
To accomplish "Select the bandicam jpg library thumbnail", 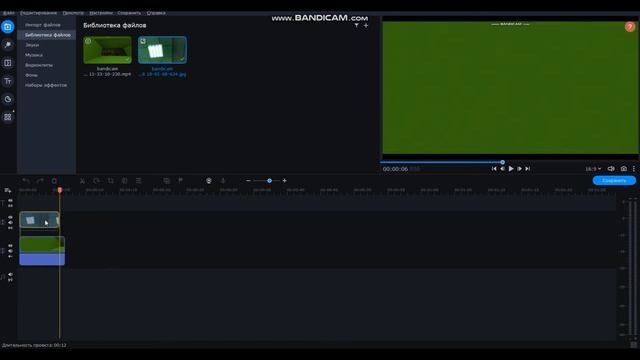I will [x=162, y=50].
